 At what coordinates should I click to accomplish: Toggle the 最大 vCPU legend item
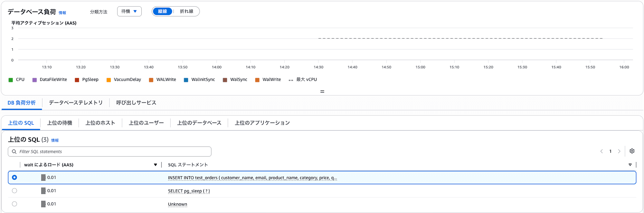pos(303,80)
